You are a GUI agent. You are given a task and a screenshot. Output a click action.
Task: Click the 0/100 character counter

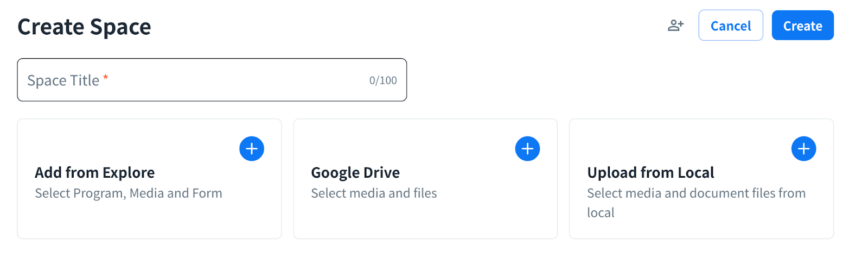coord(383,80)
